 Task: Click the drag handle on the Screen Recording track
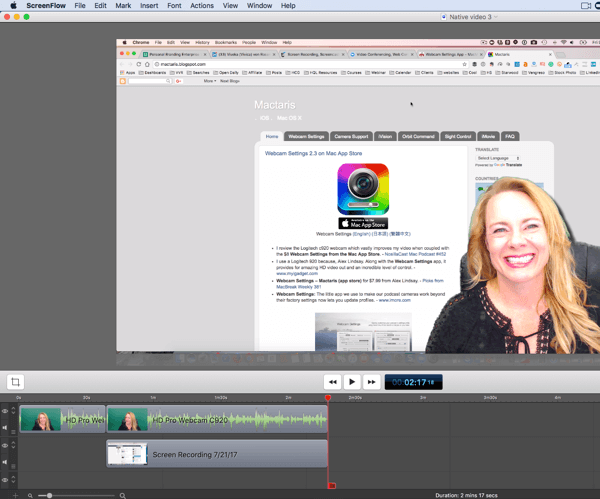click(x=13, y=466)
